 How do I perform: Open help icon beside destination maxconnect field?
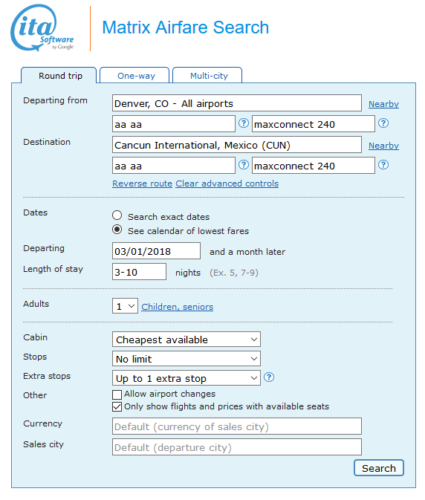(x=383, y=165)
